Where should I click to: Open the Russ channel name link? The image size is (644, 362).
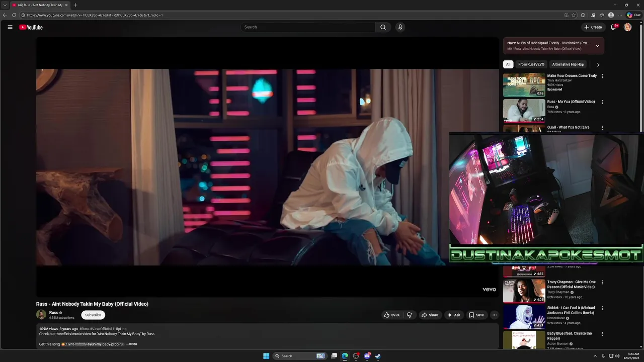53,313
